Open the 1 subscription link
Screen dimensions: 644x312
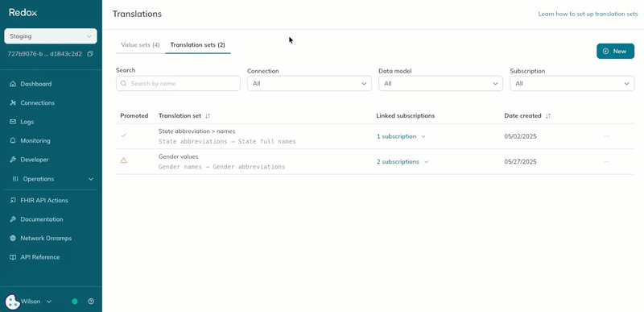click(396, 136)
